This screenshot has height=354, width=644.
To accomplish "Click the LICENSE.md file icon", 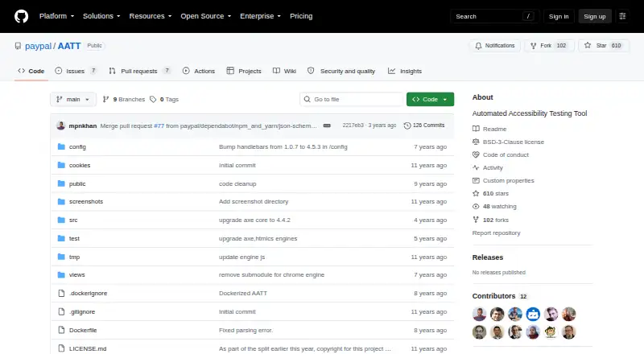I will [61, 348].
